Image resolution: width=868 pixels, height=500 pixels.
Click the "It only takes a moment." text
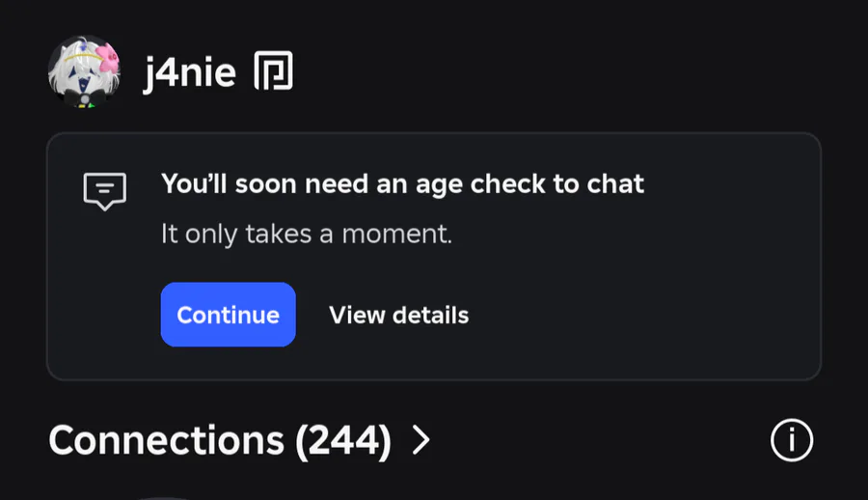[306, 234]
